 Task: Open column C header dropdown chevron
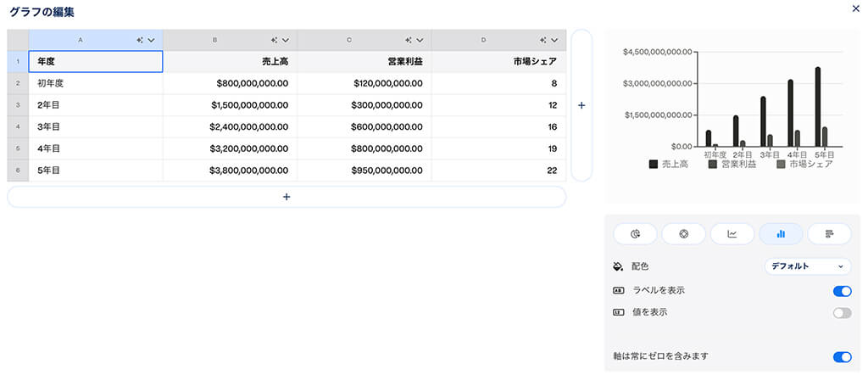tap(420, 40)
